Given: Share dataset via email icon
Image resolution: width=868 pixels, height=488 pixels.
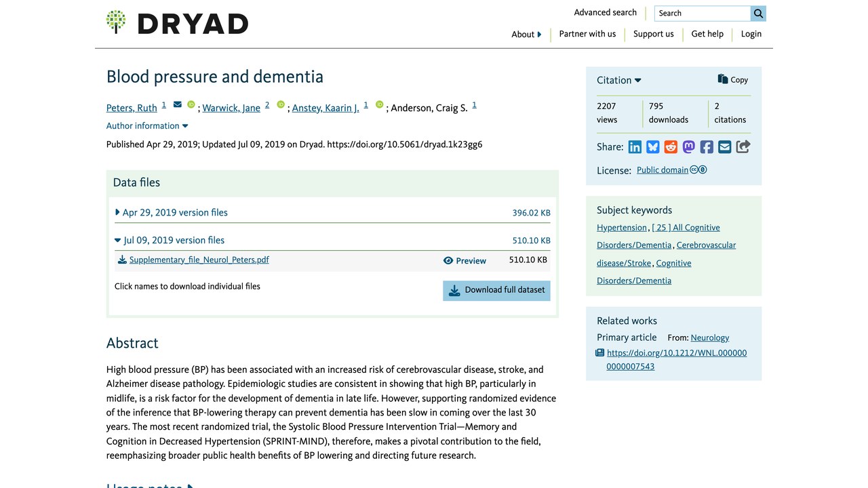Looking at the screenshot, I should [725, 147].
